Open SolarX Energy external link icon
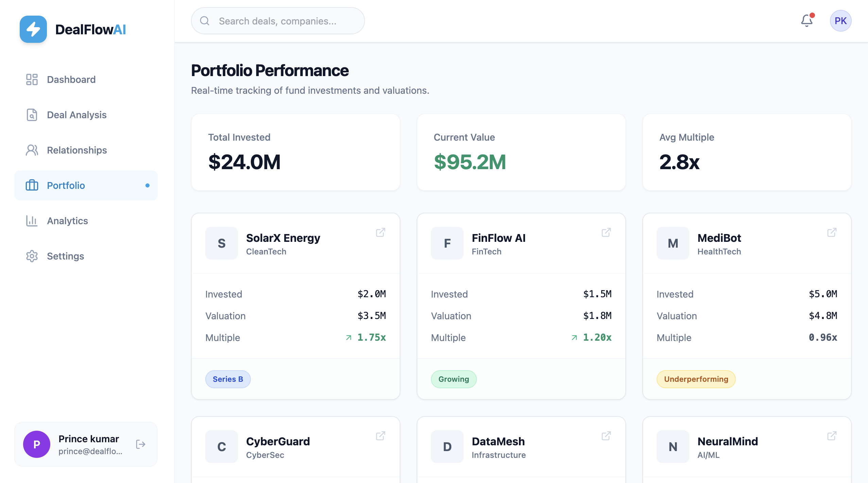Viewport: 868px width, 483px height. (380, 232)
